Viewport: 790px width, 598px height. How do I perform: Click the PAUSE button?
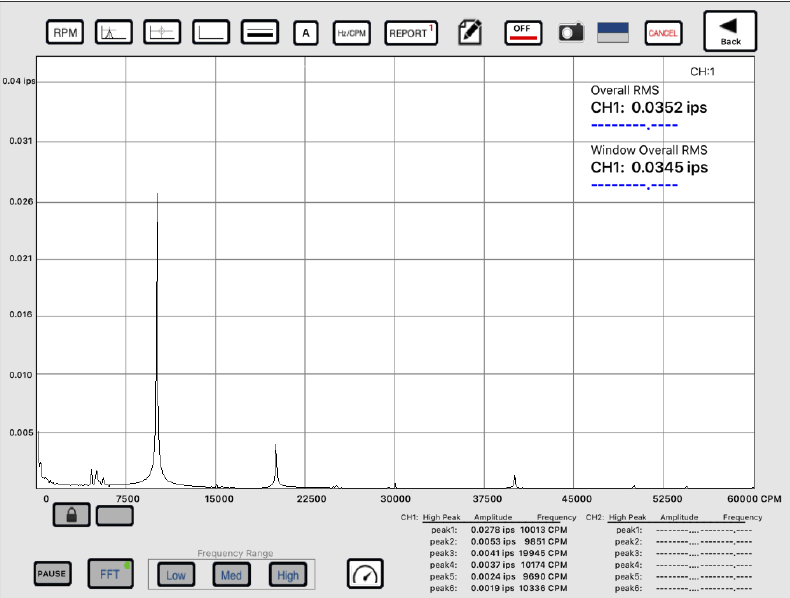pyautogui.click(x=52, y=574)
